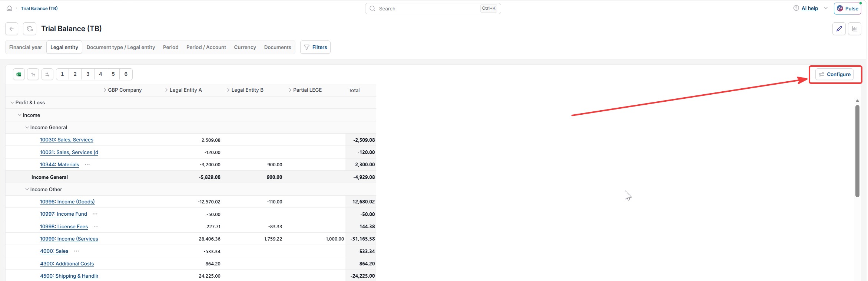Click the home icon in the breadcrumb
This screenshot has width=868, height=281.
pyautogui.click(x=9, y=8)
